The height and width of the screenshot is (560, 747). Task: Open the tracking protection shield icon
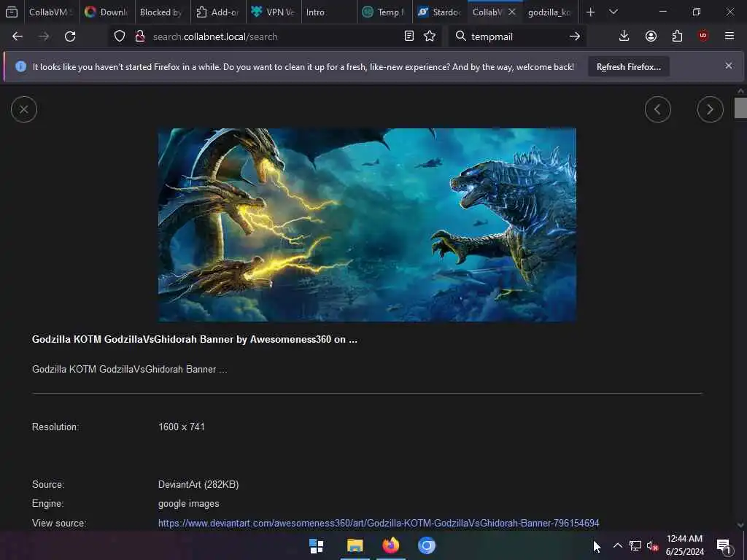point(120,36)
